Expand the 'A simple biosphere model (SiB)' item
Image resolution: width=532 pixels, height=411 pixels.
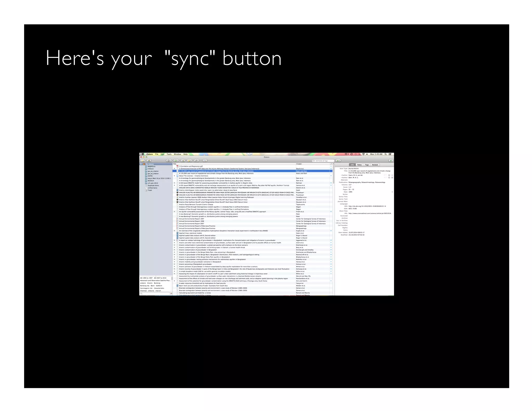[175, 271]
